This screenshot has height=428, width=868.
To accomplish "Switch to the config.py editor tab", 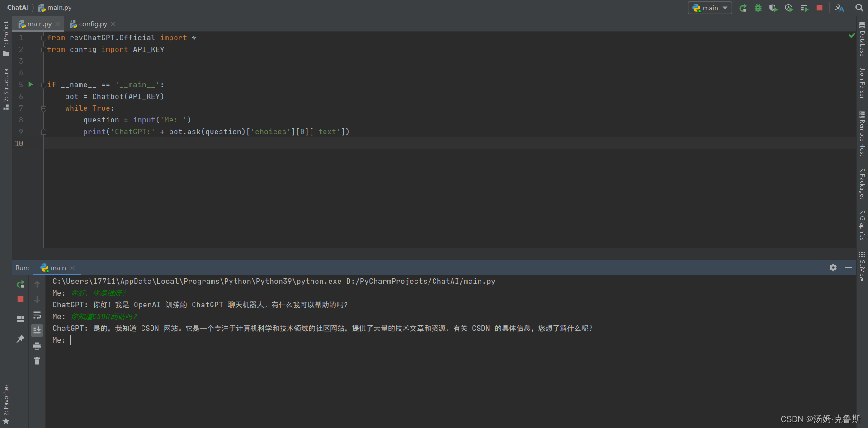I will pos(93,24).
